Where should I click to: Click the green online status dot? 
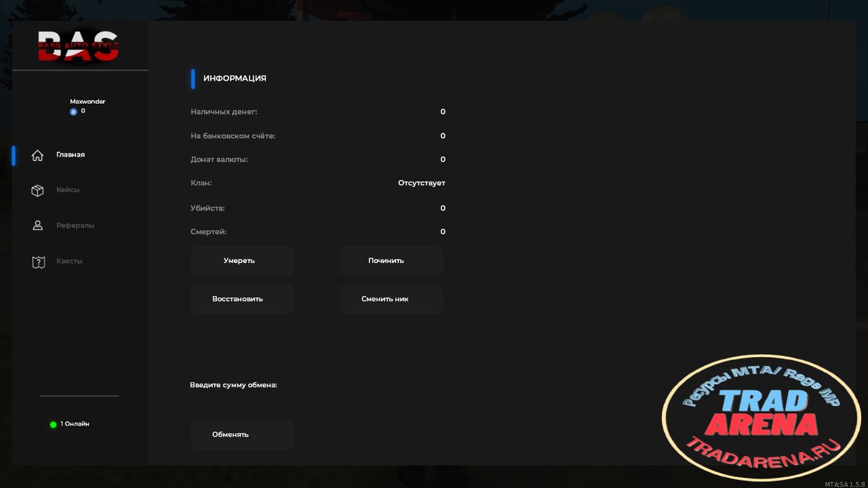pyautogui.click(x=53, y=424)
